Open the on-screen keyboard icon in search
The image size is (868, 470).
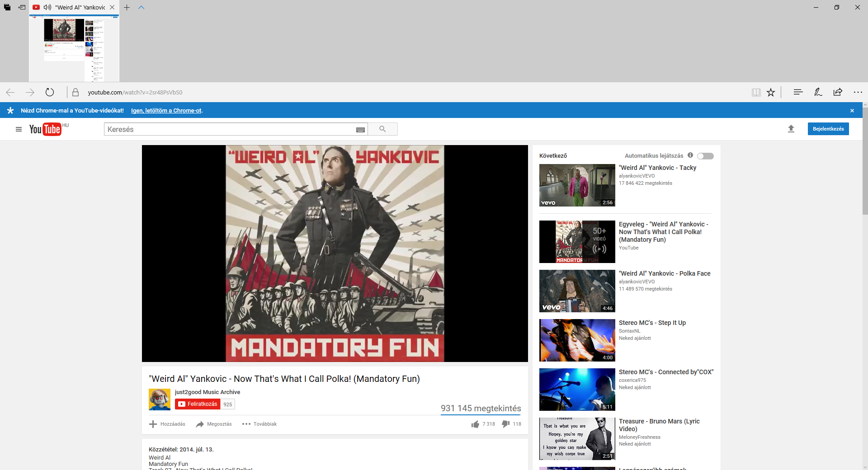(x=360, y=130)
